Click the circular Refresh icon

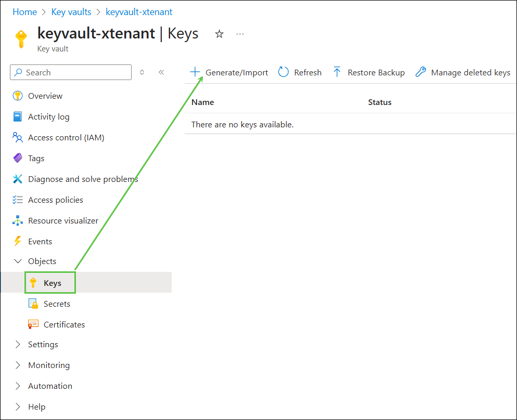tap(283, 72)
